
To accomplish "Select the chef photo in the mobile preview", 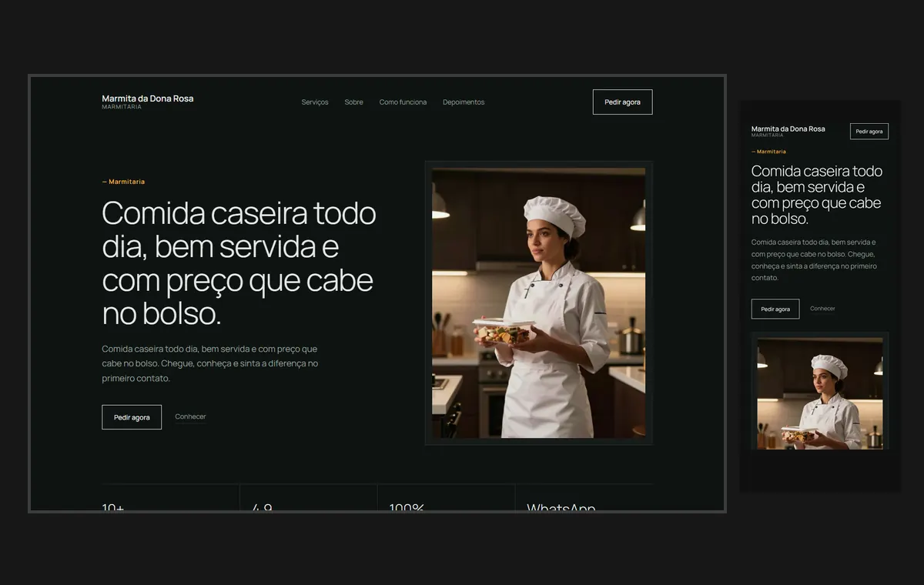I will [820, 393].
